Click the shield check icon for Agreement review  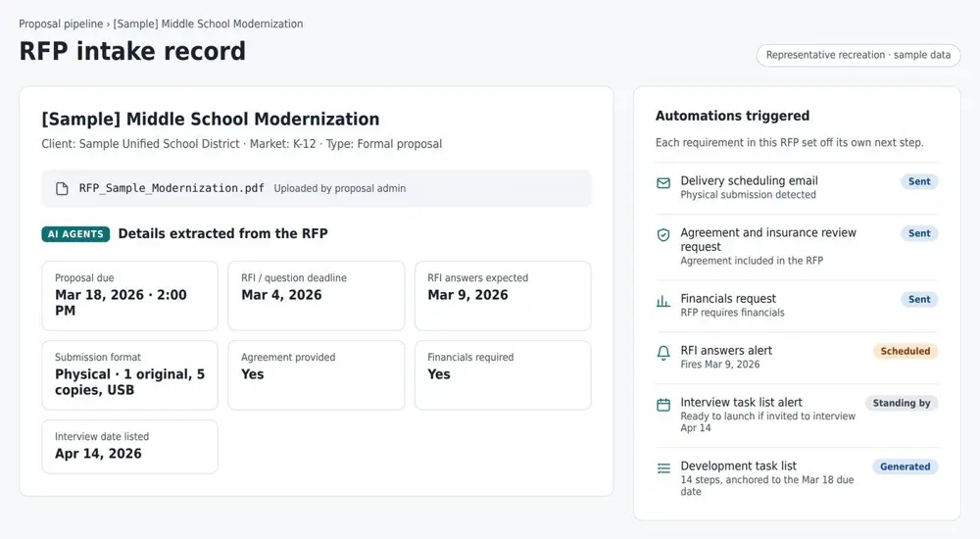tap(663, 234)
